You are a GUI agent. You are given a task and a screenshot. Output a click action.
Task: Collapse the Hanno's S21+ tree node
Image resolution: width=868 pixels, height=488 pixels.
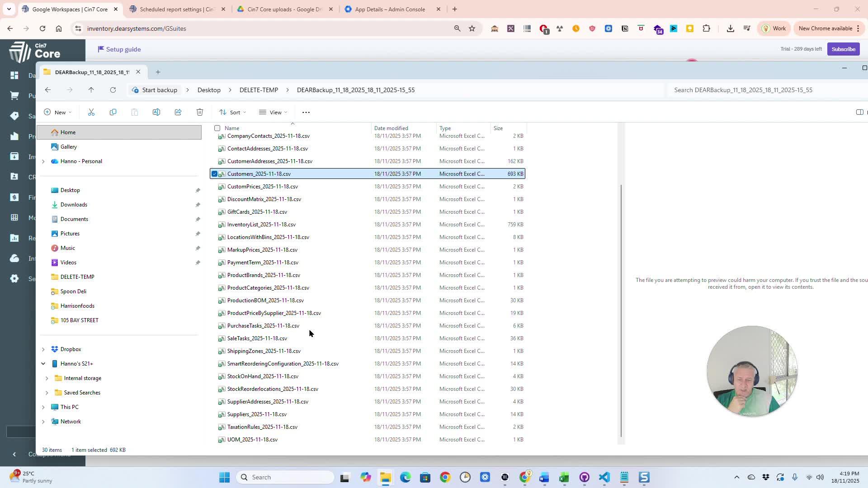[43, 364]
